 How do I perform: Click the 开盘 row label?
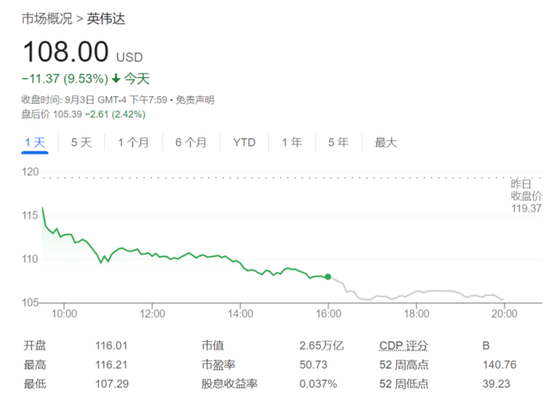[x=35, y=346]
